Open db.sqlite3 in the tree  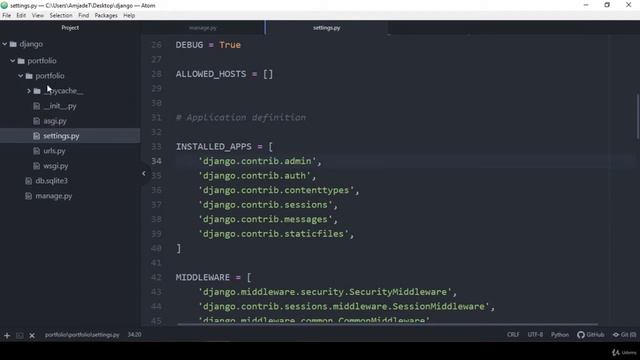[x=51, y=181]
